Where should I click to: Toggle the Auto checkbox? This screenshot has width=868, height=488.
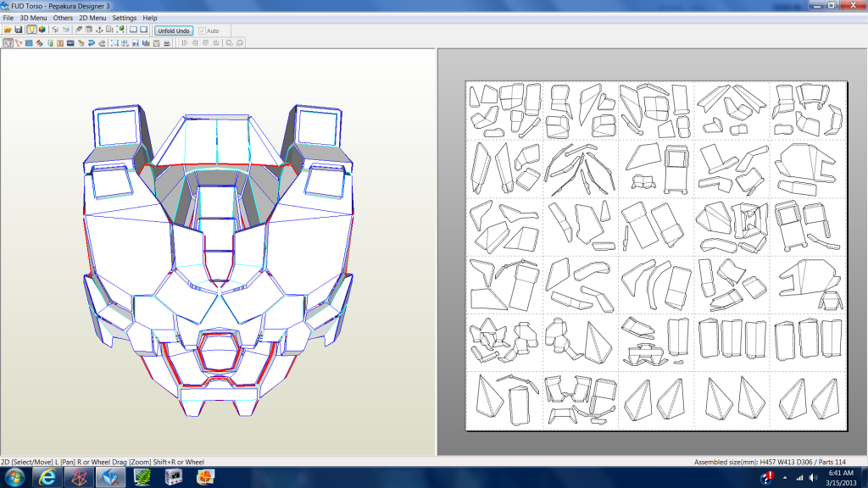coord(202,31)
